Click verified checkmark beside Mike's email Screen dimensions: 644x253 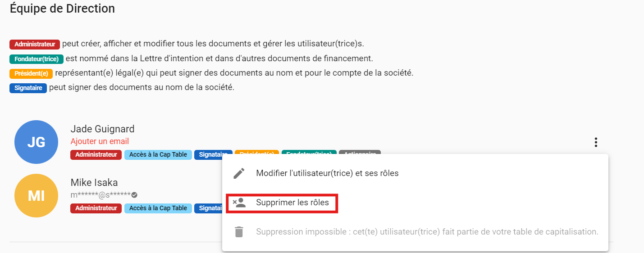point(134,195)
